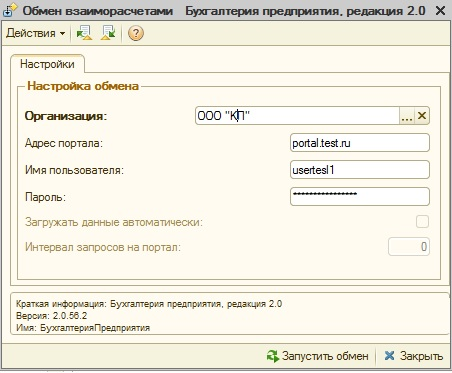Click the Организация input field
Screen dimensions: 452x373
[x=297, y=116]
